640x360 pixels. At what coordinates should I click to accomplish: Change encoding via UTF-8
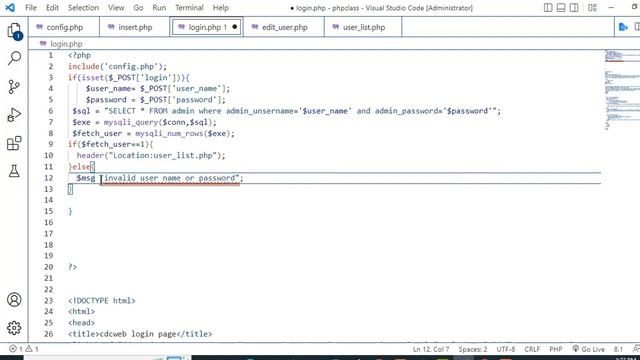tap(506, 349)
